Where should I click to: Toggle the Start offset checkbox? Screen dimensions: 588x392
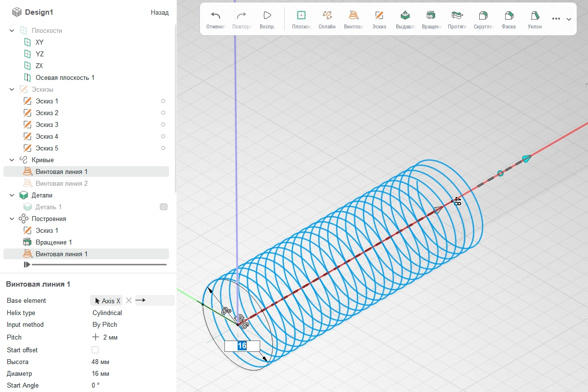click(x=95, y=350)
